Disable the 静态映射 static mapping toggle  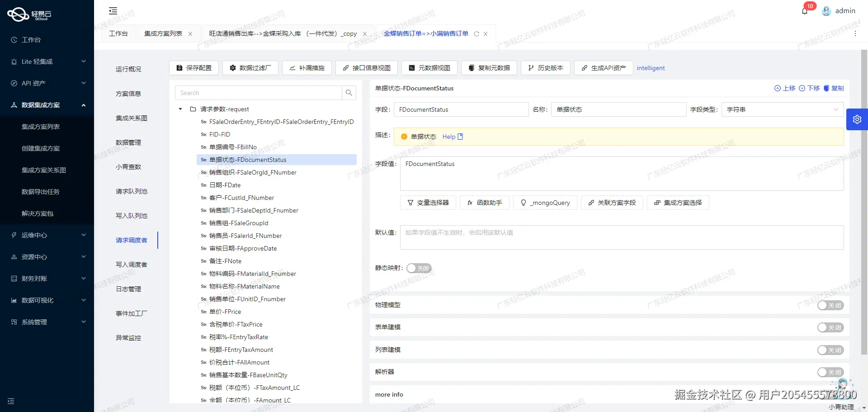(x=419, y=268)
